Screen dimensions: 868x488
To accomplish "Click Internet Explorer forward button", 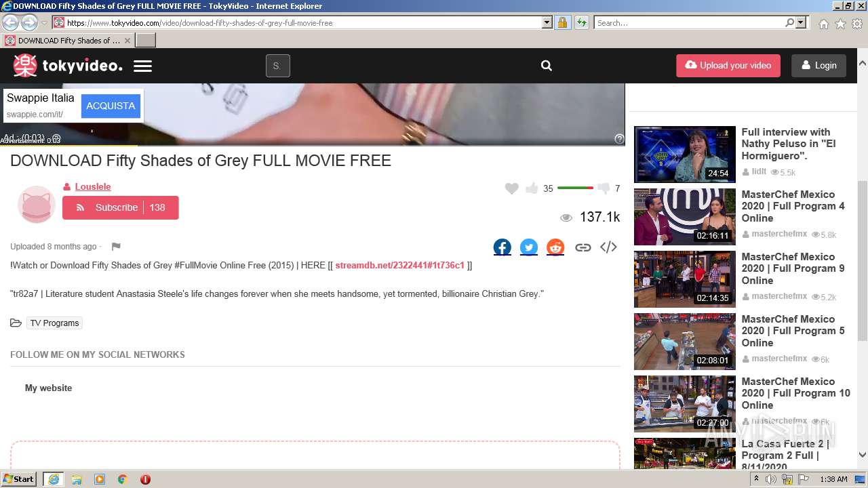I will coord(29,22).
